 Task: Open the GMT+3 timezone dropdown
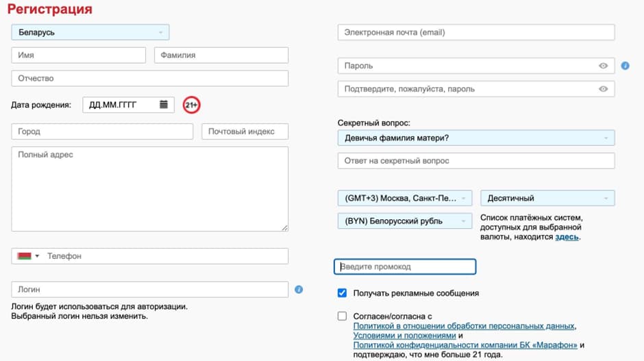click(405, 198)
